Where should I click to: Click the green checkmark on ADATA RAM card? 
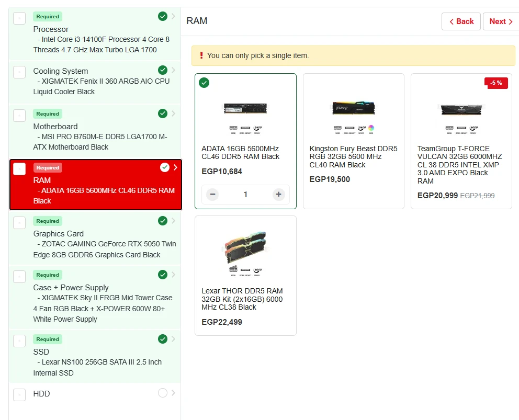[204, 83]
